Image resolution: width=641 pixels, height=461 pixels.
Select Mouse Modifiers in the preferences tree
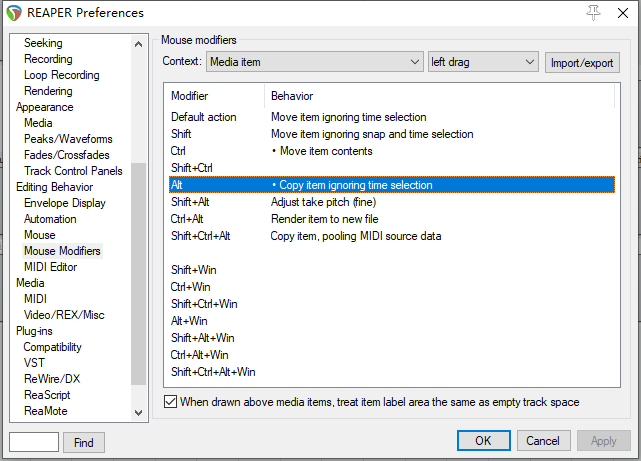[x=62, y=251]
